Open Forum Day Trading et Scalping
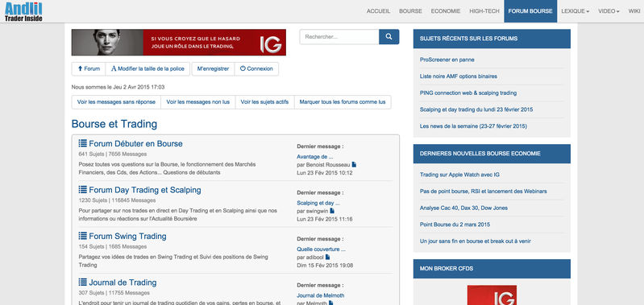Screen dimensions: 644x305 coord(144,190)
